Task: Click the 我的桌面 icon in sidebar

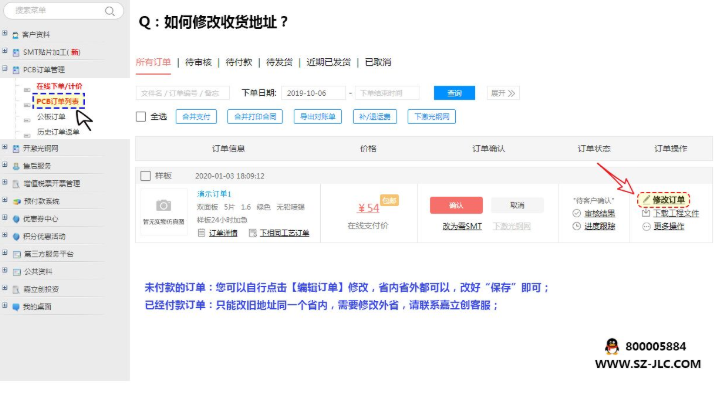Action: [14, 305]
